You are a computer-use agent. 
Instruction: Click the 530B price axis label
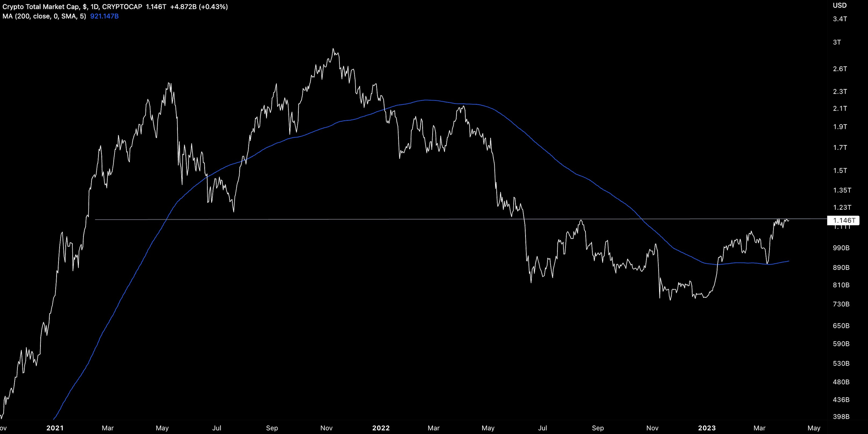[x=841, y=363]
